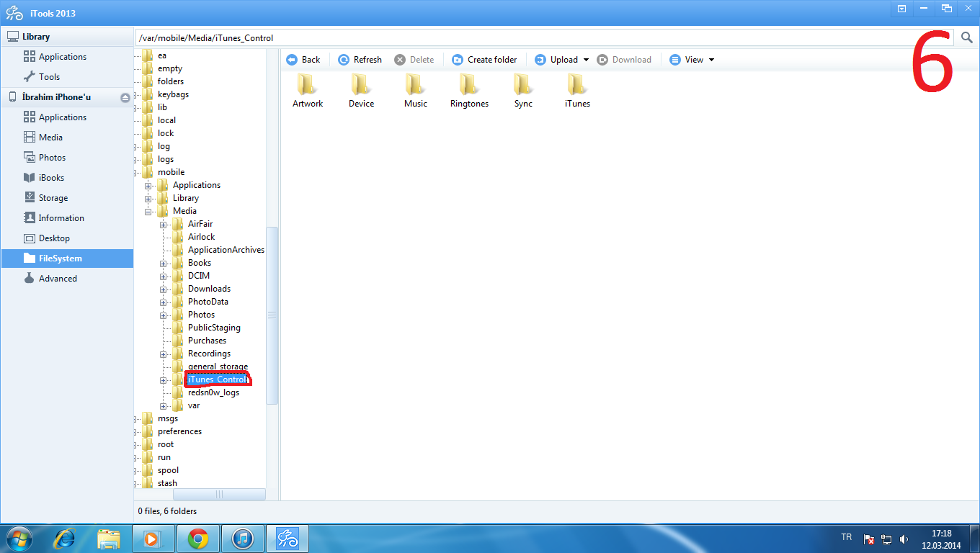This screenshot has width=980, height=553.
Task: Select keybags folder in tree
Action: pos(173,94)
